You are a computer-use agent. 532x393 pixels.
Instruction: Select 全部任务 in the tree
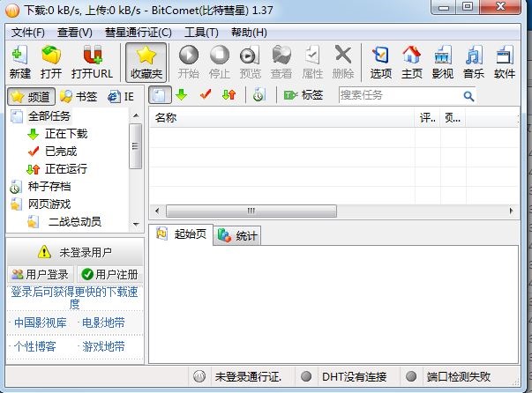click(49, 116)
